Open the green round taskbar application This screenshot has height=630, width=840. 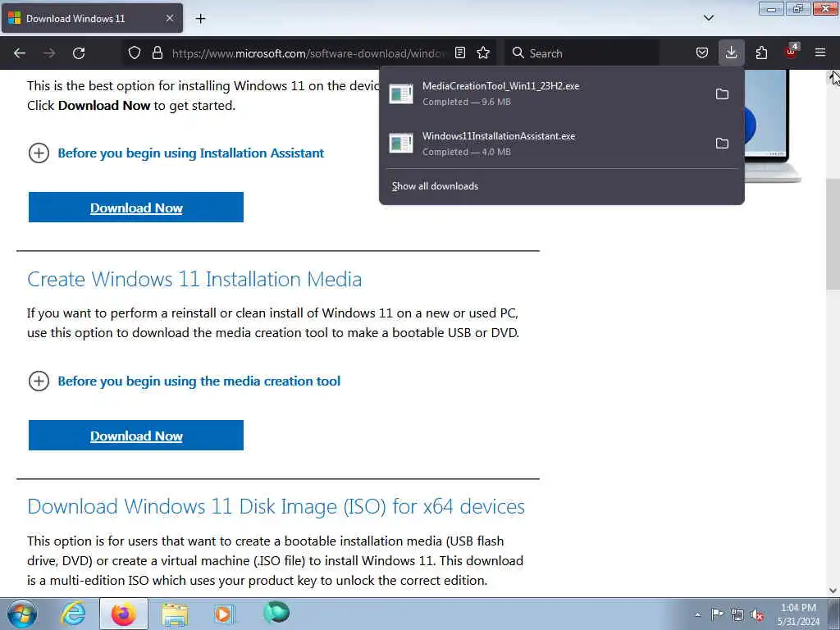(x=276, y=612)
